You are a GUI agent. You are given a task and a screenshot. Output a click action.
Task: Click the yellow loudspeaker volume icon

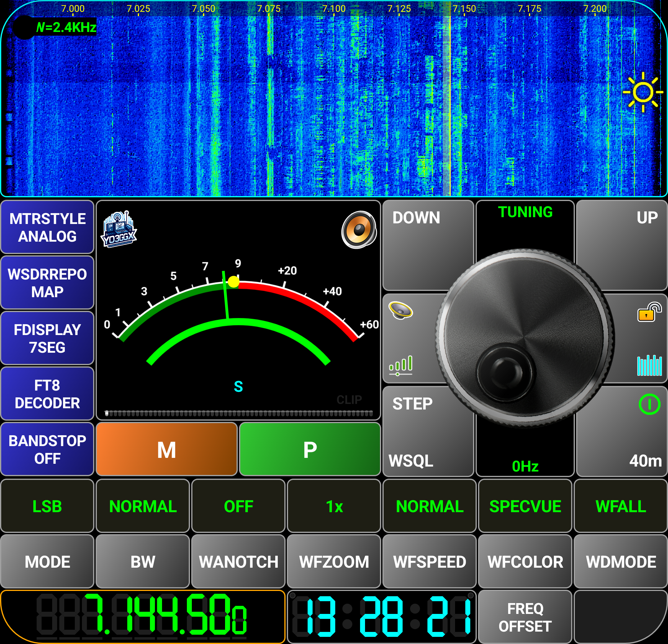click(x=400, y=310)
